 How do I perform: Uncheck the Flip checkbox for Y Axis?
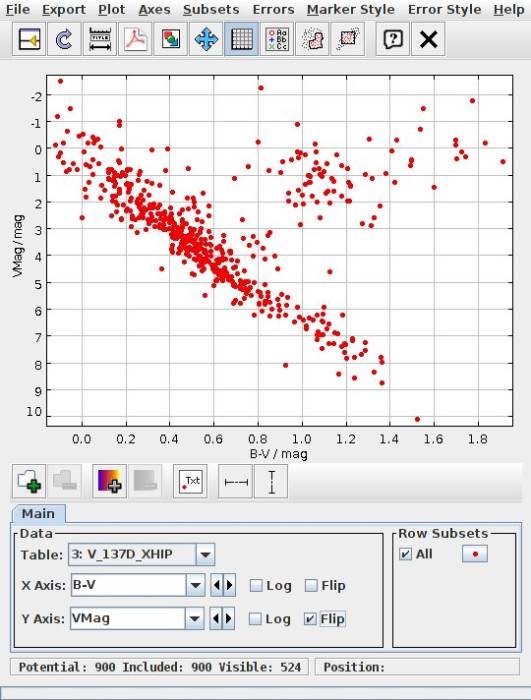(310, 619)
